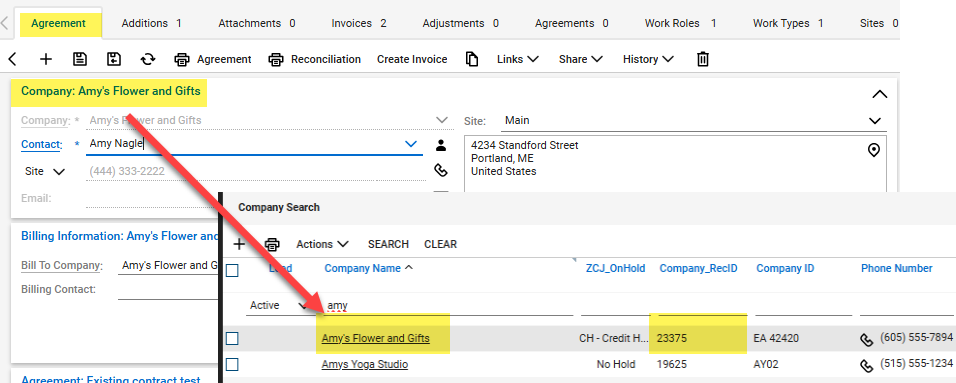Select the 19625 RecID cell
Viewport: 956px width, 383px height.
click(x=672, y=365)
